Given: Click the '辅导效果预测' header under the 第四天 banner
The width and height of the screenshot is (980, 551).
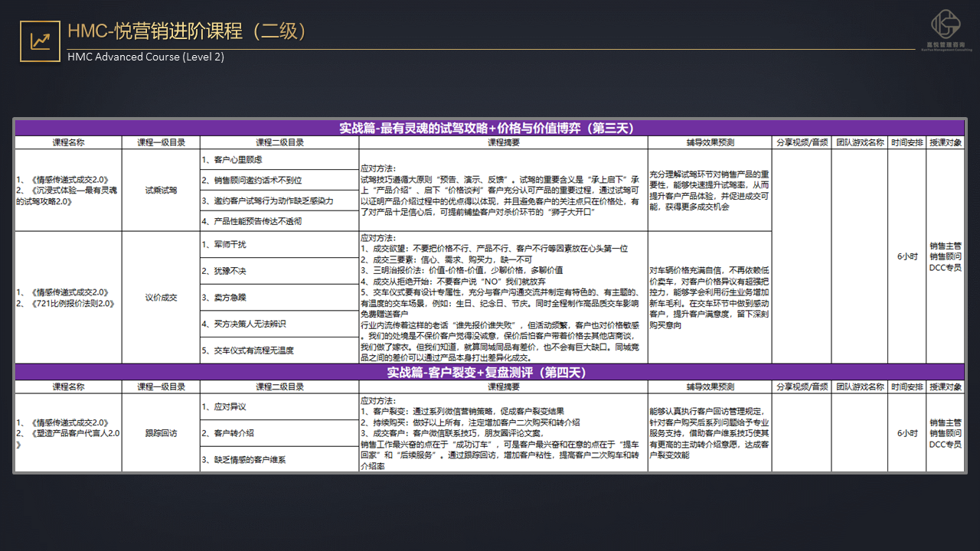Looking at the screenshot, I should point(710,387).
